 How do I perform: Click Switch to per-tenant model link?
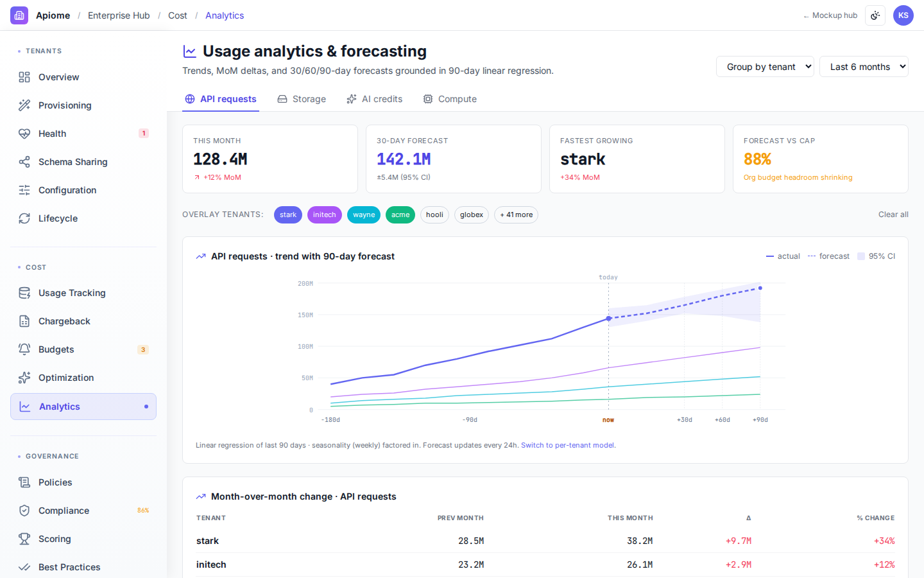click(567, 445)
